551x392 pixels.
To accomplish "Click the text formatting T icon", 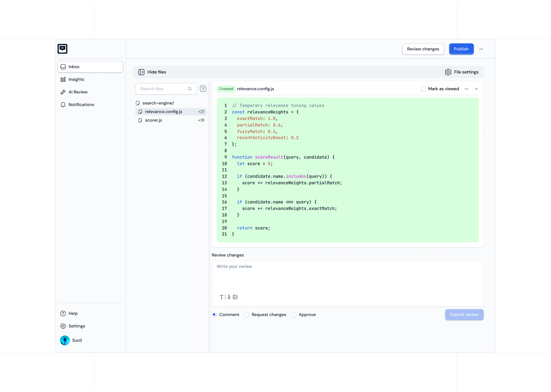I will (x=222, y=297).
